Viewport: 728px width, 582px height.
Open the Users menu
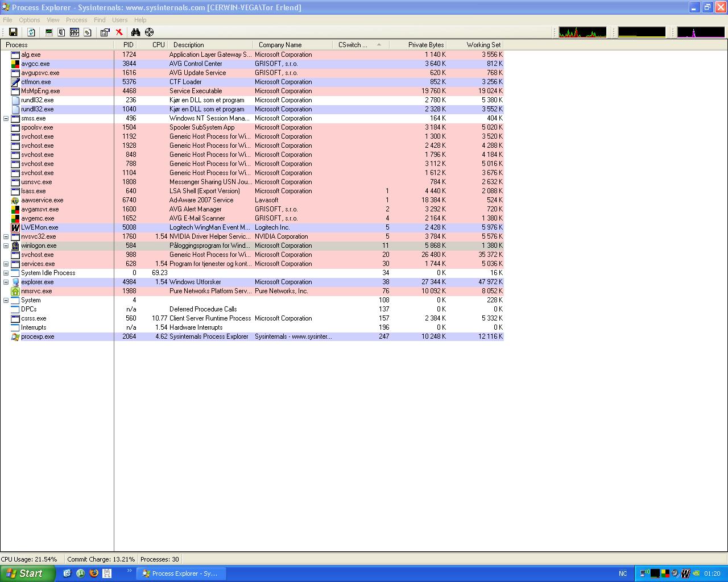pyautogui.click(x=119, y=20)
